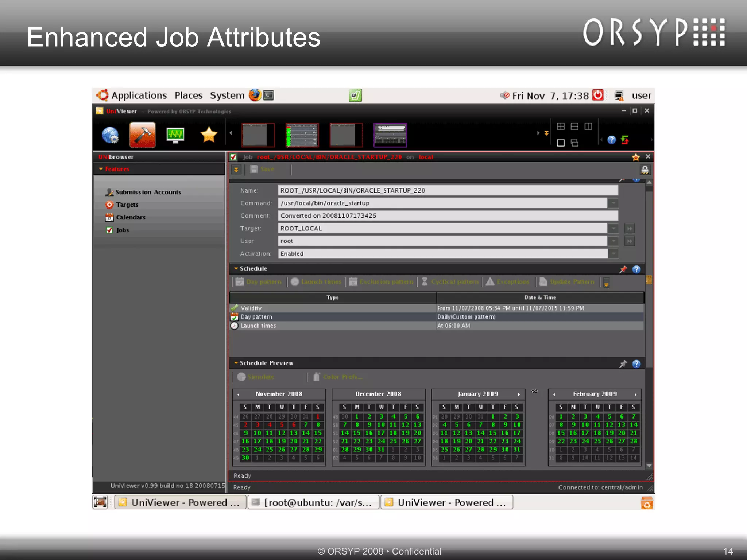Collapse the Schedule Preview section
747x560 pixels.
(236, 363)
